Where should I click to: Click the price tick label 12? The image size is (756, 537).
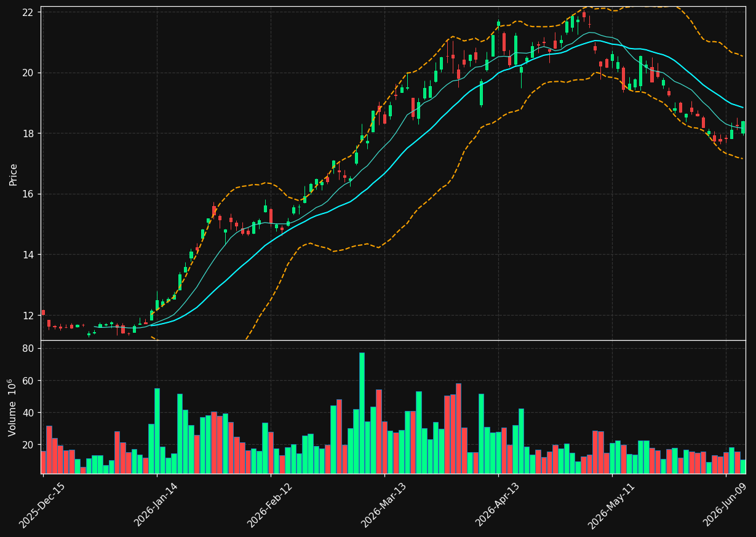pyautogui.click(x=28, y=316)
